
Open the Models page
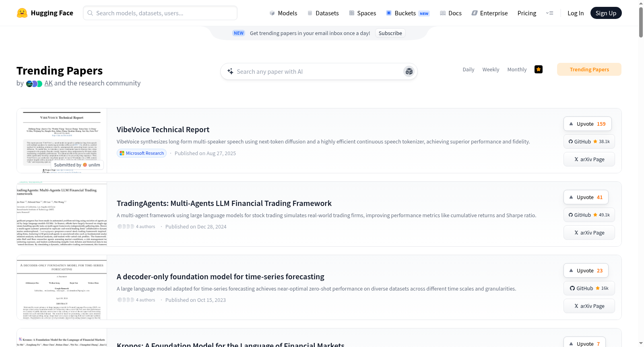coord(283,13)
